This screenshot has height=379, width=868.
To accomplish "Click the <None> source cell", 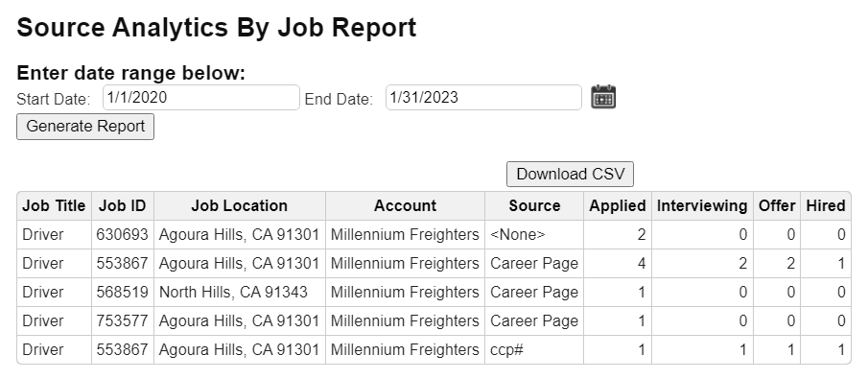I will tap(534, 235).
